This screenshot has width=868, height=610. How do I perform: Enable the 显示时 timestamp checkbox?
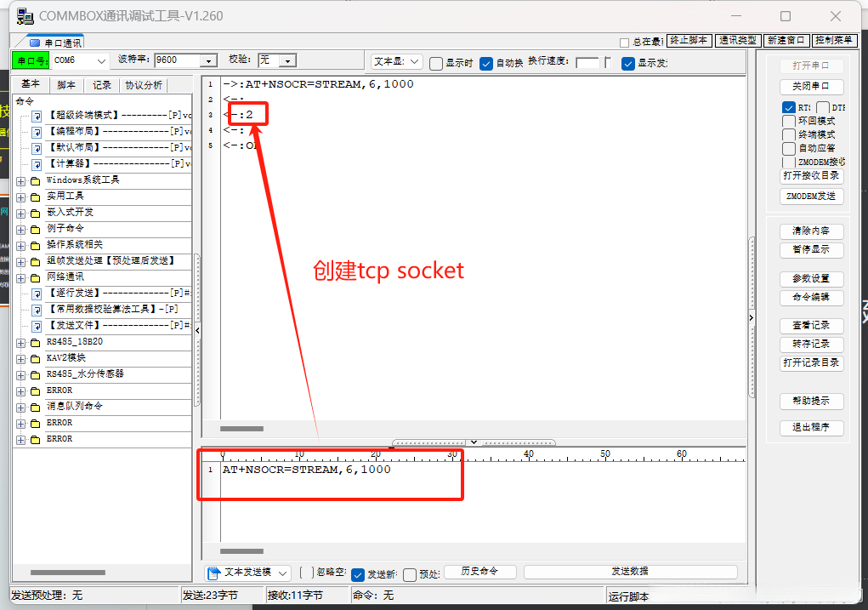[436, 64]
